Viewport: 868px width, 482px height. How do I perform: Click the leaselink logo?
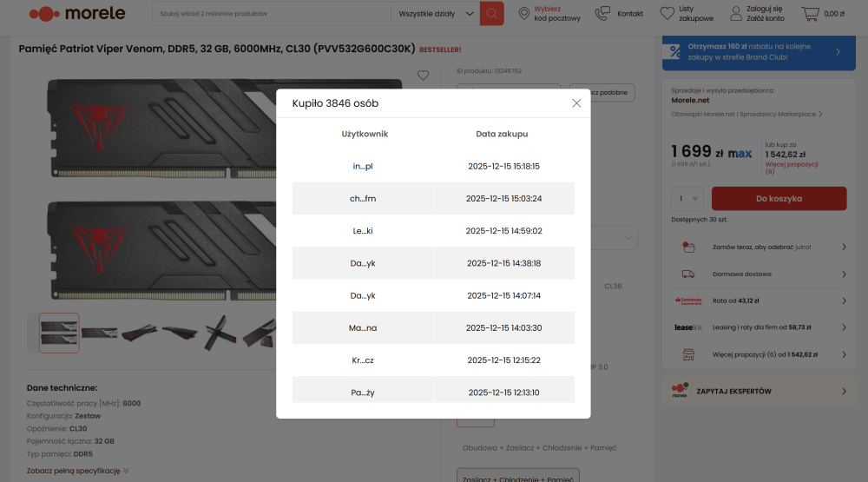(688, 327)
